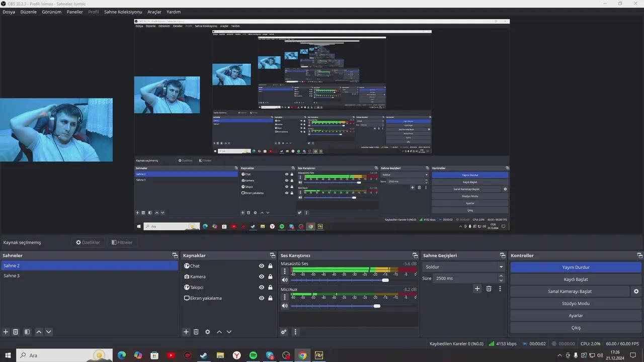Viewport: 644px width, 362px height.
Task: Open advanced audio properties gear in mixer
Action: (x=284, y=332)
